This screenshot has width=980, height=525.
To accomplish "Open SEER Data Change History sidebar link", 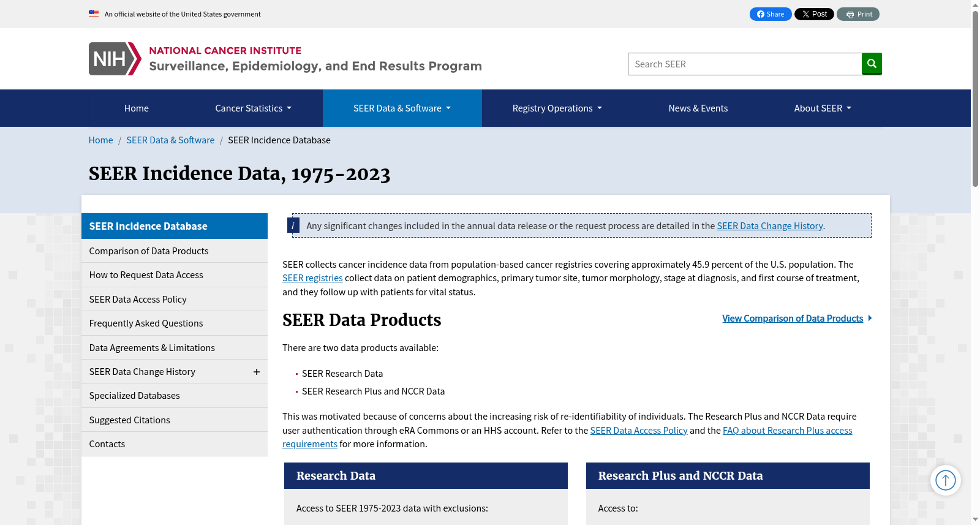I will coord(142,372).
